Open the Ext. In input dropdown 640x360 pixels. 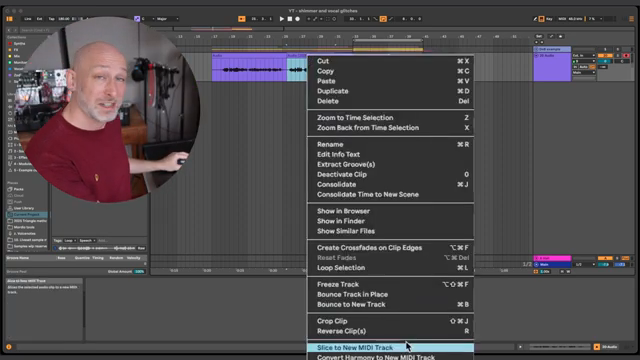pyautogui.click(x=584, y=56)
